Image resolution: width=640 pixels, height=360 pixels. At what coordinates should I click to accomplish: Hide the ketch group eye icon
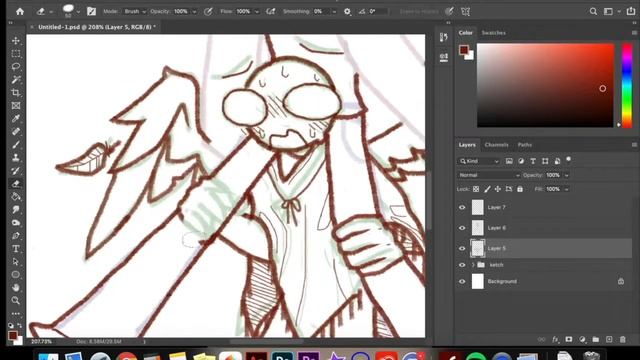(462, 265)
